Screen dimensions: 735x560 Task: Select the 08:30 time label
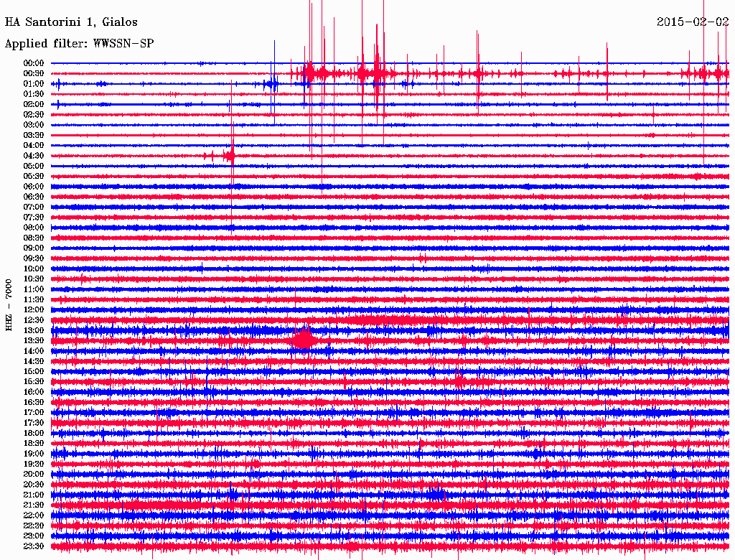34,238
